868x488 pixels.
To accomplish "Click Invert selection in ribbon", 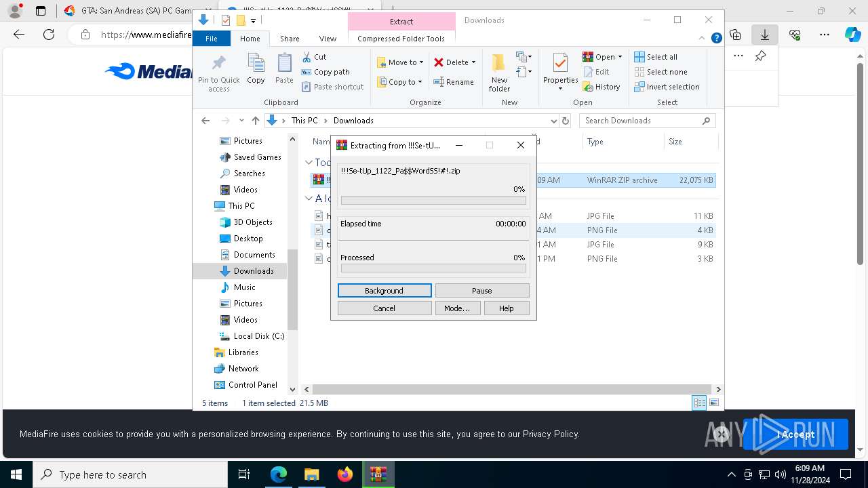I will (667, 87).
